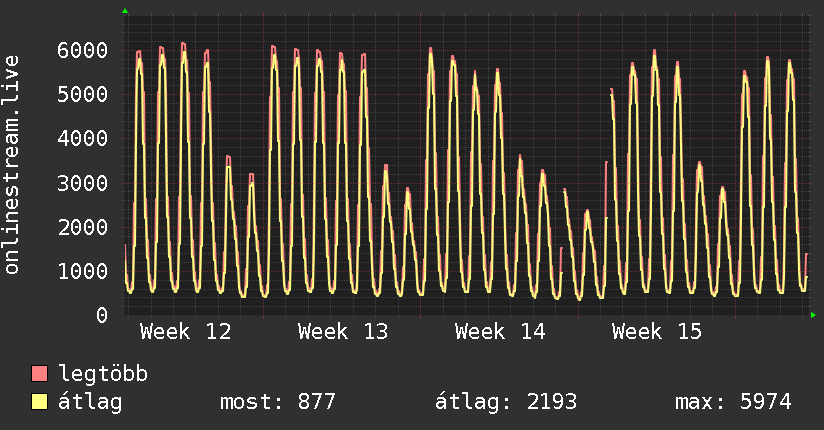The height and width of the screenshot is (430, 824).
Task: Click the 'max: 5974' statistic
Action: click(733, 402)
